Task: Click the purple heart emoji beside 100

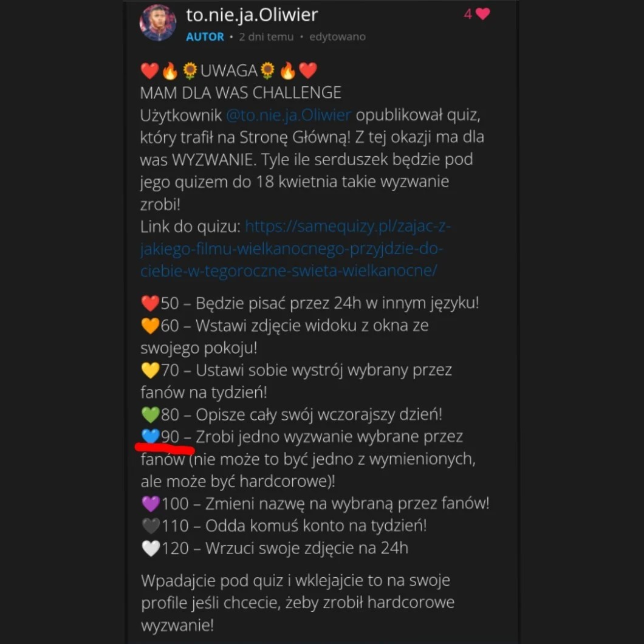Action: click(x=149, y=504)
